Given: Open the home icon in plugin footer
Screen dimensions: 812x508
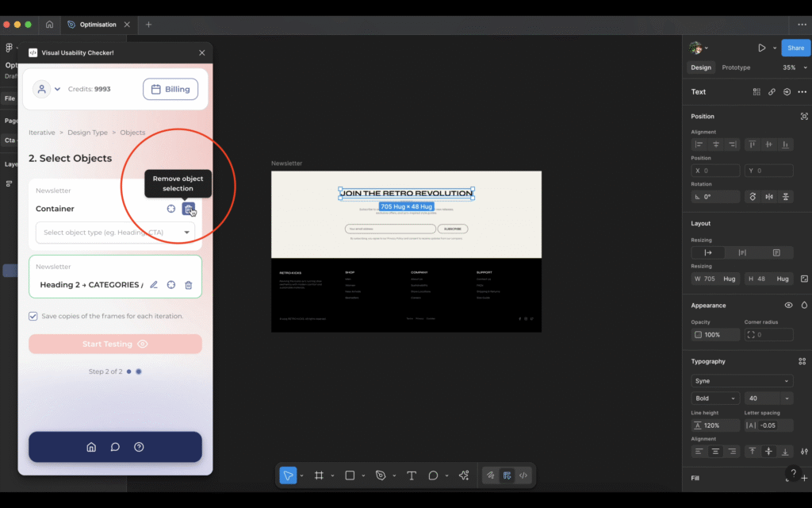Looking at the screenshot, I should 91,447.
